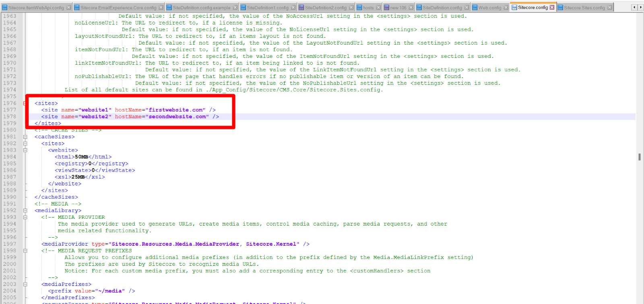Click line number 1977 in the margin

tap(10, 110)
